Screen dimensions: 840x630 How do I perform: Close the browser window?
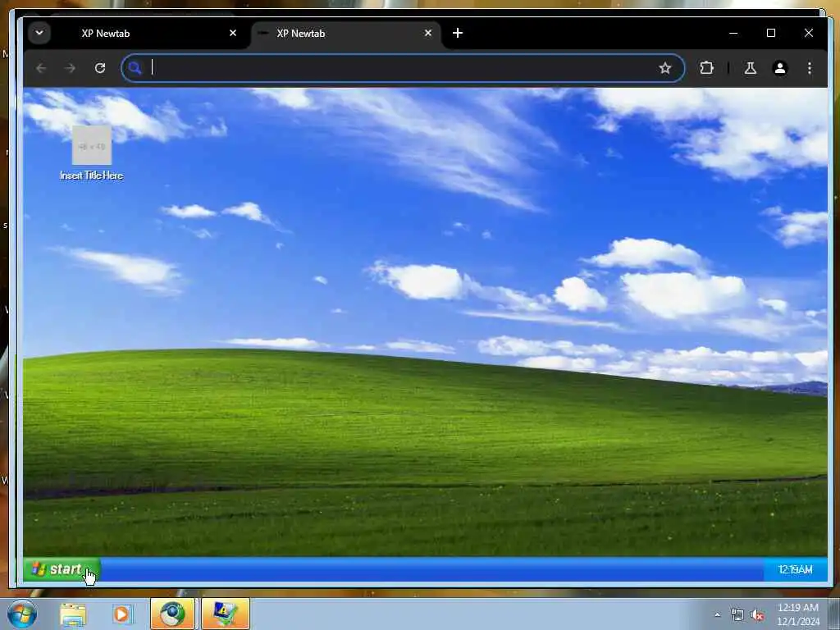[808, 33]
